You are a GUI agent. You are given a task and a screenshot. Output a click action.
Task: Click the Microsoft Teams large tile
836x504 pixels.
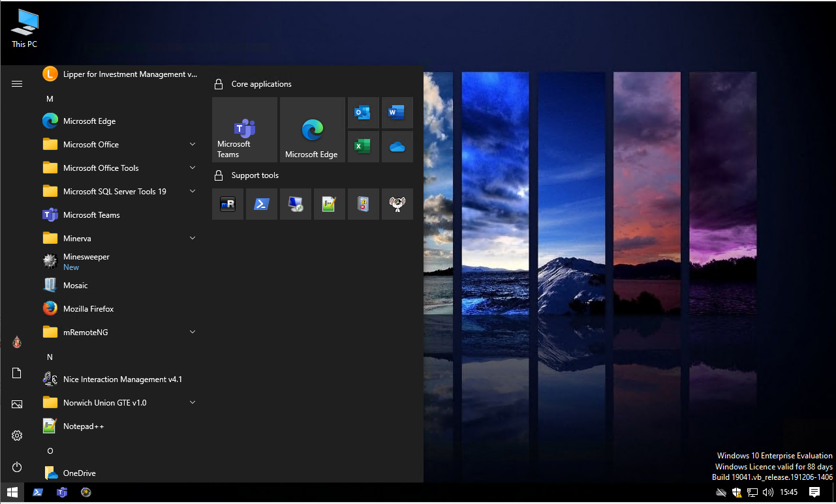point(245,130)
